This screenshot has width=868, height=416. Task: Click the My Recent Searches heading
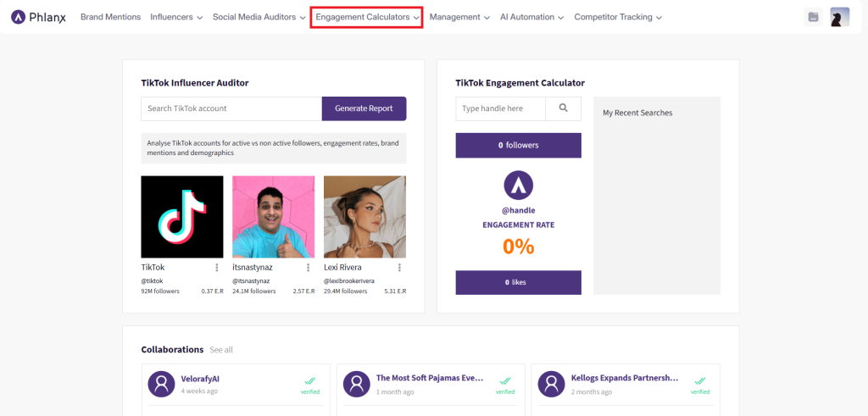(637, 113)
